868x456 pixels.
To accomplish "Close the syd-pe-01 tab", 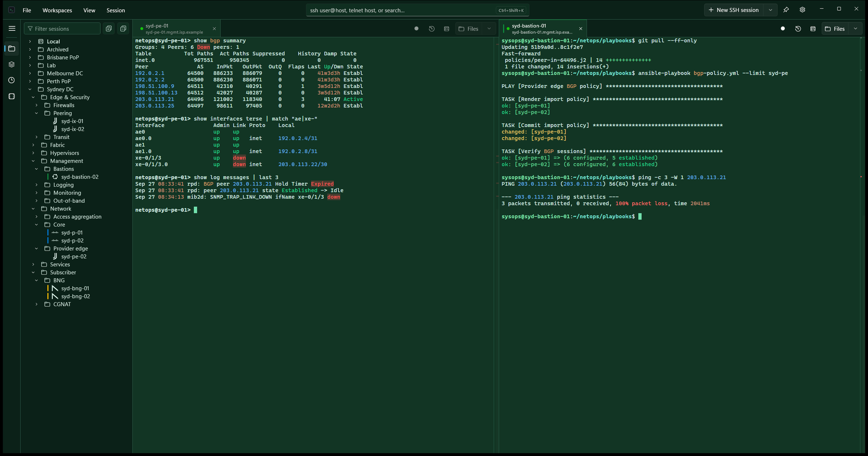I will [214, 28].
